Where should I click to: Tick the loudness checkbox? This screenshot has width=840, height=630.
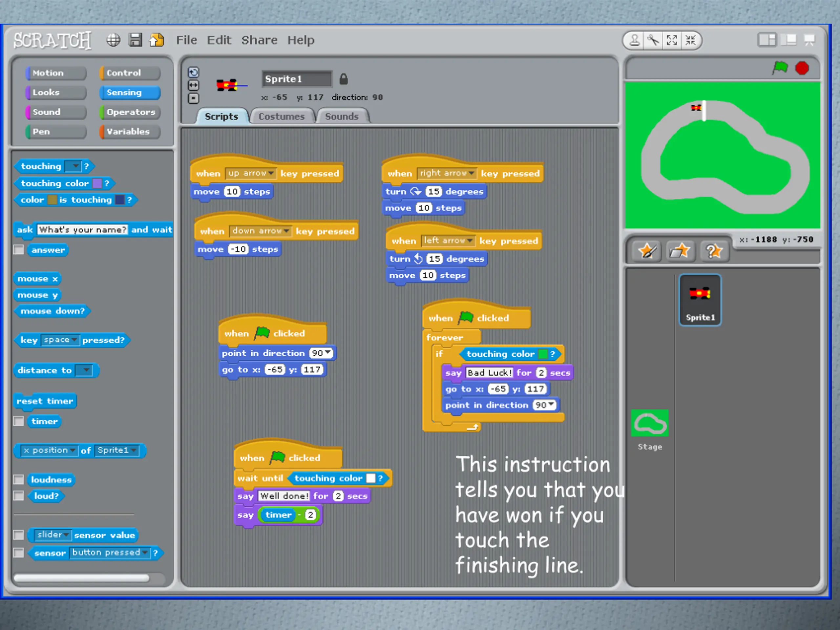[x=19, y=479]
